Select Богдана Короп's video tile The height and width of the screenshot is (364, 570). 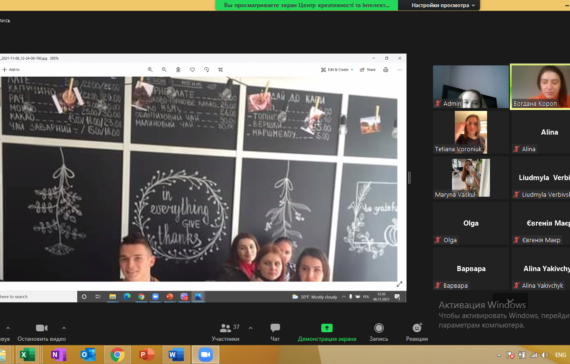pos(540,87)
